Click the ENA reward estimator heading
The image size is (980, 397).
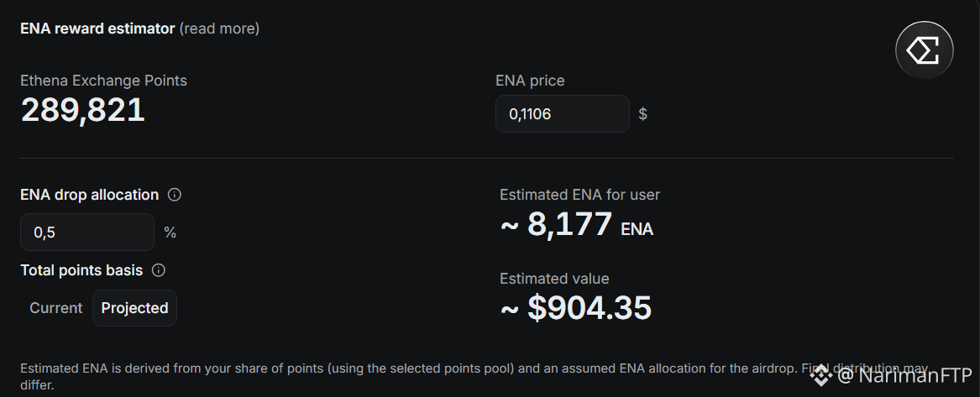(x=97, y=29)
